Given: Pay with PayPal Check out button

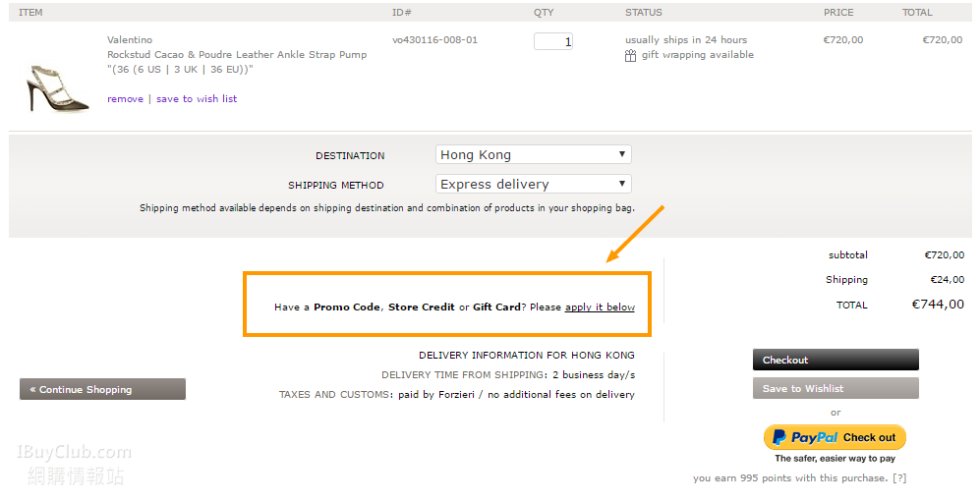Looking at the screenshot, I should 835,437.
